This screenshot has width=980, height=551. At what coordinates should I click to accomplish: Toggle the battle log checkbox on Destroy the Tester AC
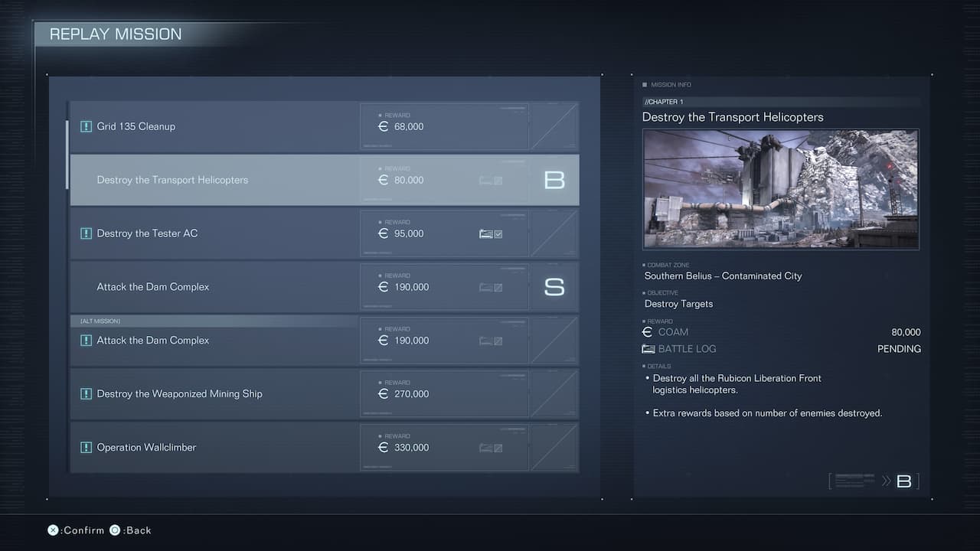[498, 234]
